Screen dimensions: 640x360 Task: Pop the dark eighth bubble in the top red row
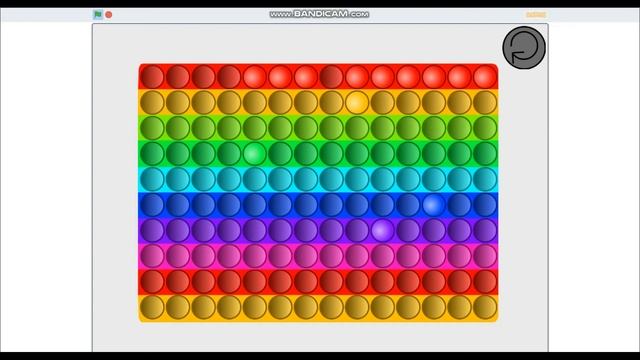click(331, 77)
